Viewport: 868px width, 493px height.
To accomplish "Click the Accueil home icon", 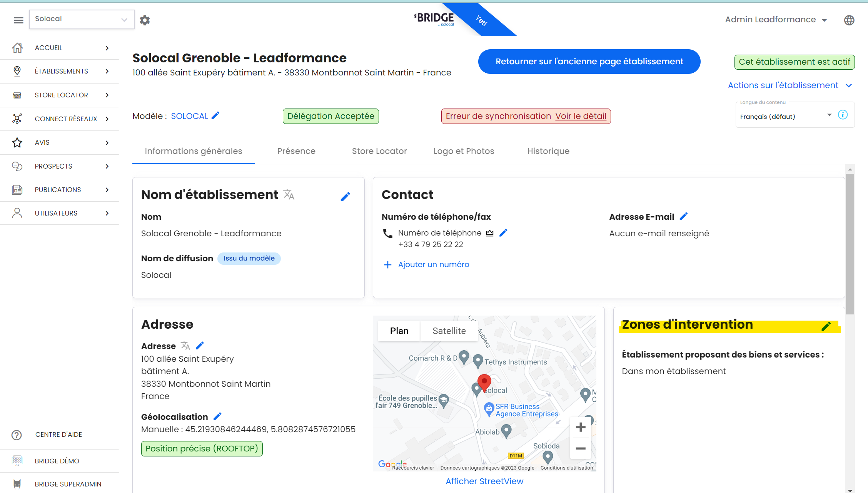I will (17, 48).
